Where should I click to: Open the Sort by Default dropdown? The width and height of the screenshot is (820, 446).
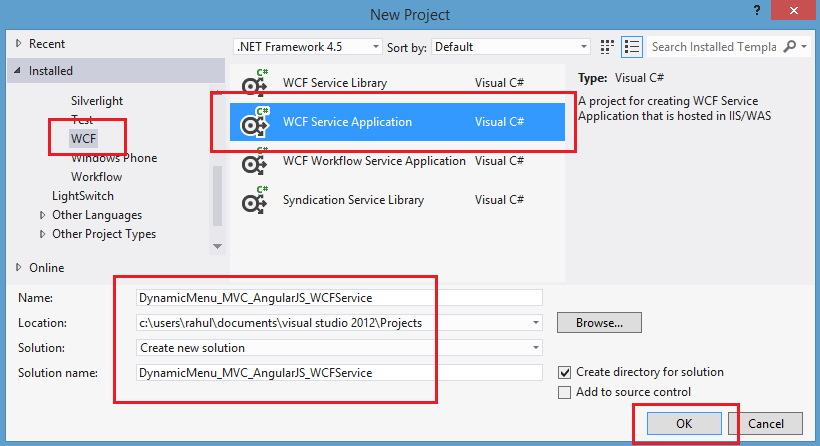coord(510,47)
